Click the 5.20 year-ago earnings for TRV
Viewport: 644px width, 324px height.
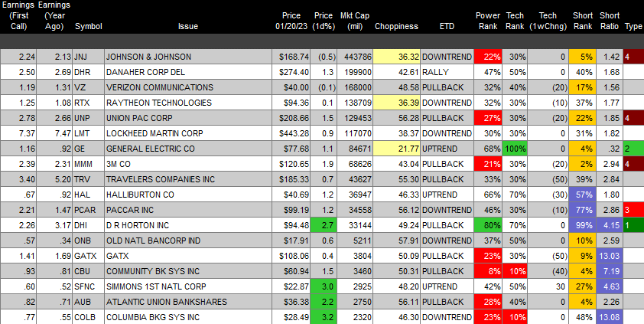coord(54,179)
